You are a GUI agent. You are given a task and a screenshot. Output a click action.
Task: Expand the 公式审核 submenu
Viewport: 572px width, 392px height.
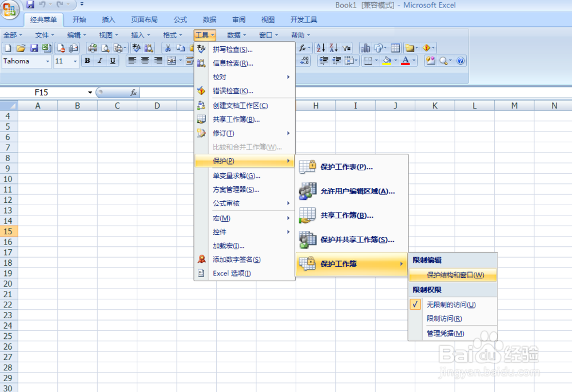pyautogui.click(x=244, y=203)
